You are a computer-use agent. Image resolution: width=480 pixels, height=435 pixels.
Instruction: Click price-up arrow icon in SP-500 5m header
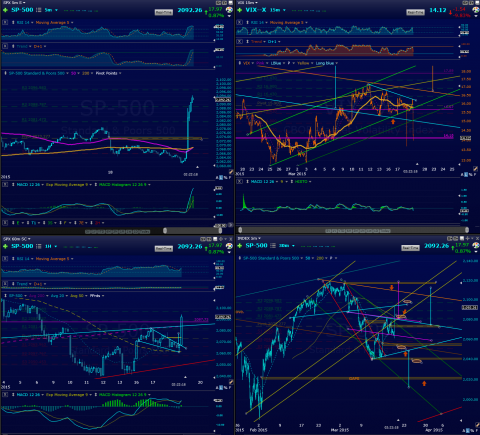tap(206, 13)
